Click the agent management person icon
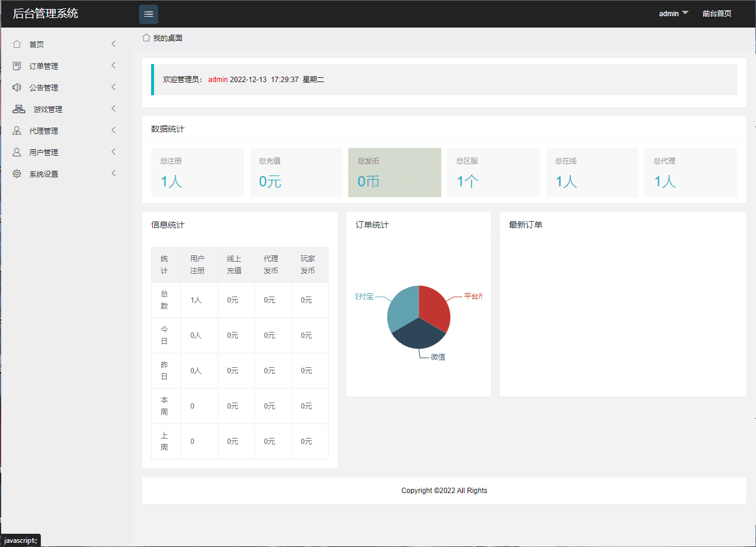Image resolution: width=756 pixels, height=547 pixels. pyautogui.click(x=17, y=131)
